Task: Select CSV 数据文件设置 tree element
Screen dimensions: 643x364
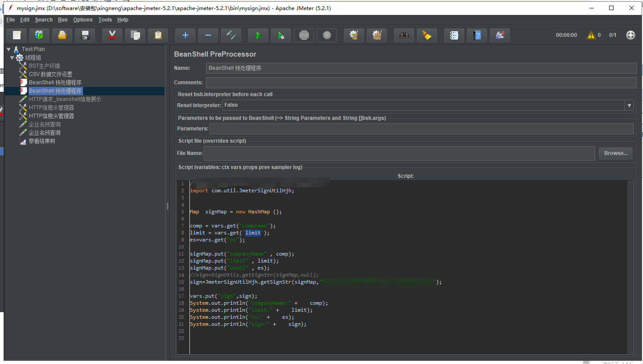Action: click(x=50, y=74)
